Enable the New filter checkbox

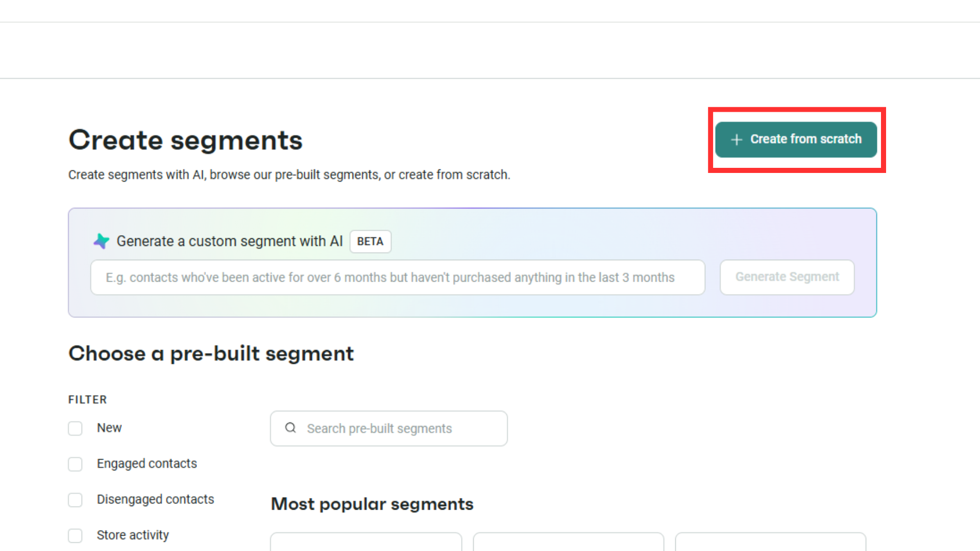click(x=76, y=429)
